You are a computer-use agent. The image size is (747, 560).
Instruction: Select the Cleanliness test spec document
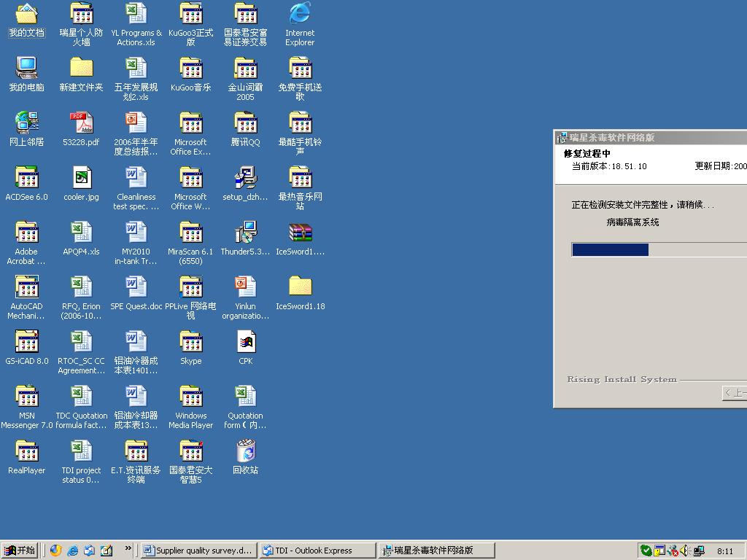(136, 188)
